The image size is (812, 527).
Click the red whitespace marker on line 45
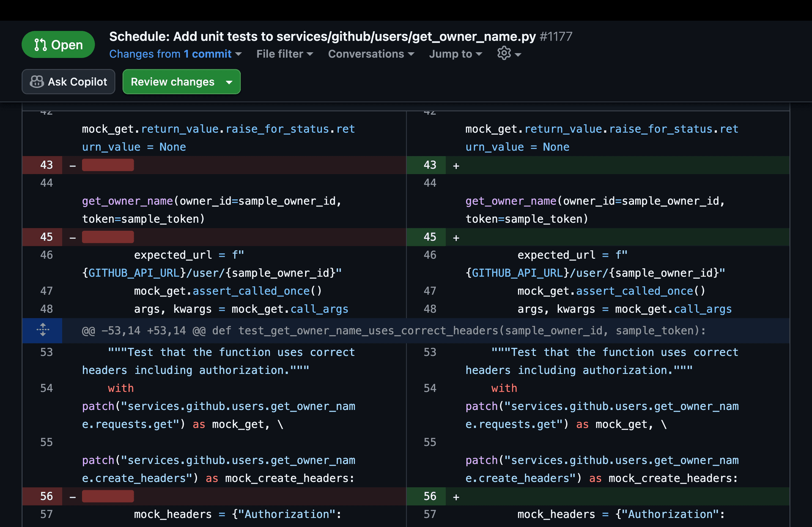[x=108, y=237]
